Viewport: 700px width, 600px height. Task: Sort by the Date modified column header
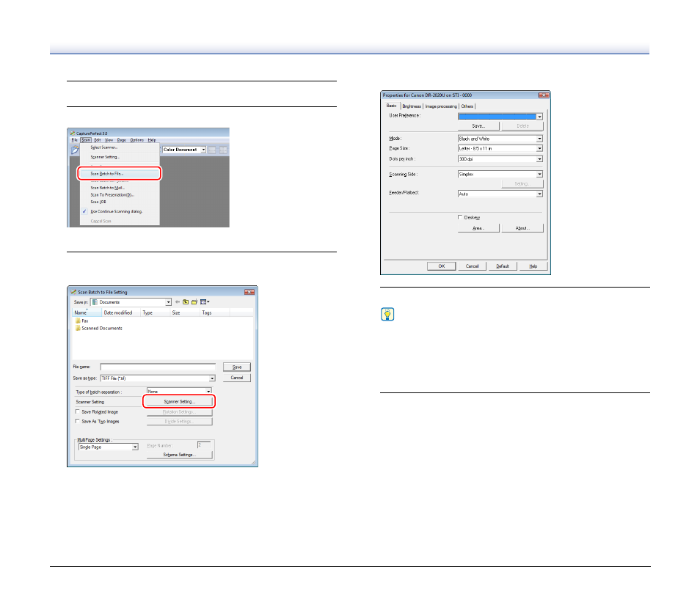point(121,312)
